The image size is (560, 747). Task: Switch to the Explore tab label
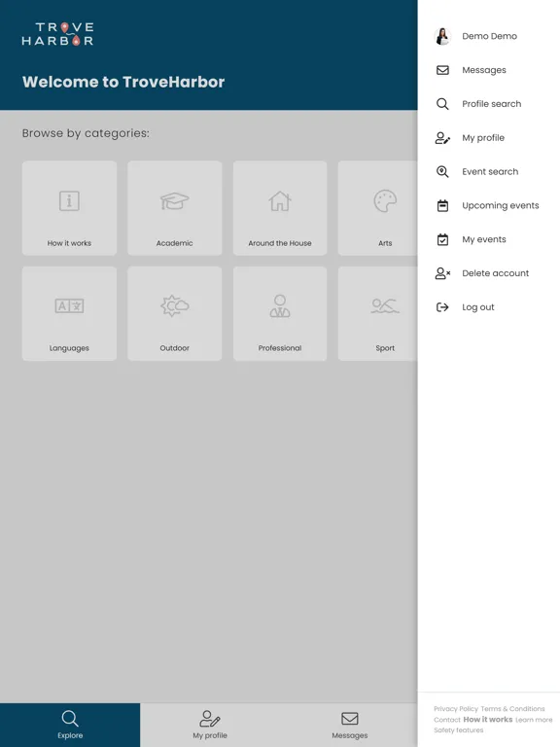(x=70, y=735)
